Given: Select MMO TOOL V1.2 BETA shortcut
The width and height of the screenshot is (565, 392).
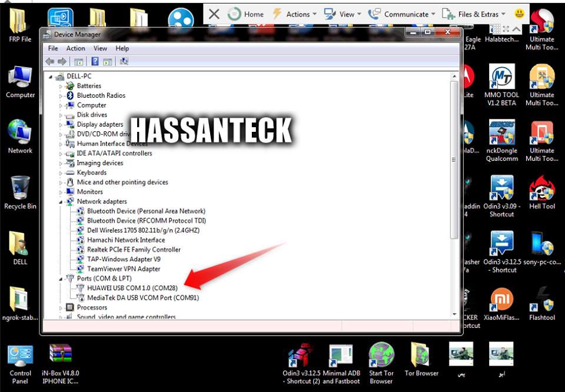Looking at the screenshot, I should [x=501, y=85].
